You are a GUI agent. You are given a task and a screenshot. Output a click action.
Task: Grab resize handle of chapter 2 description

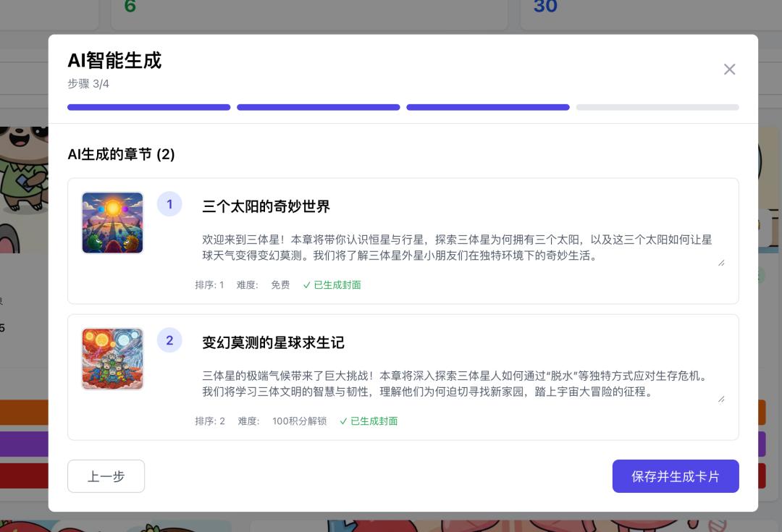point(721,399)
